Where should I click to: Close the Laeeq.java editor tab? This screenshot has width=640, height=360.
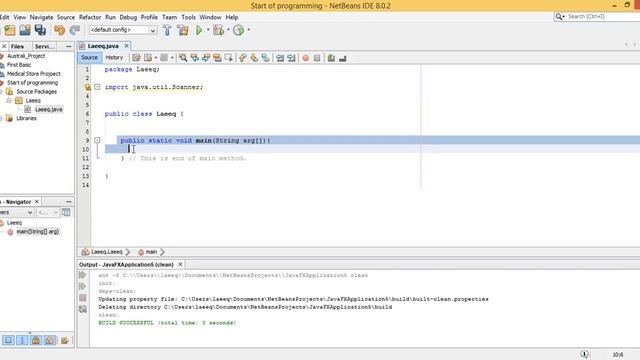127,46
